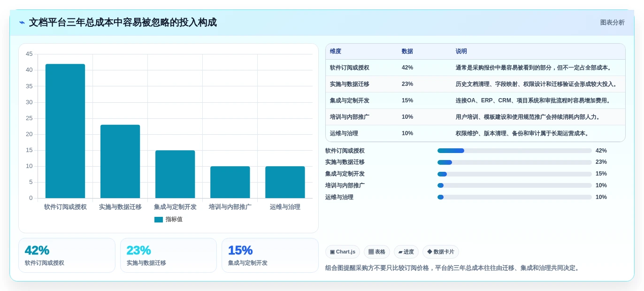This screenshot has width=644, height=291.
Task: Select the 数据卡片 tag chip
Action: (x=441, y=252)
